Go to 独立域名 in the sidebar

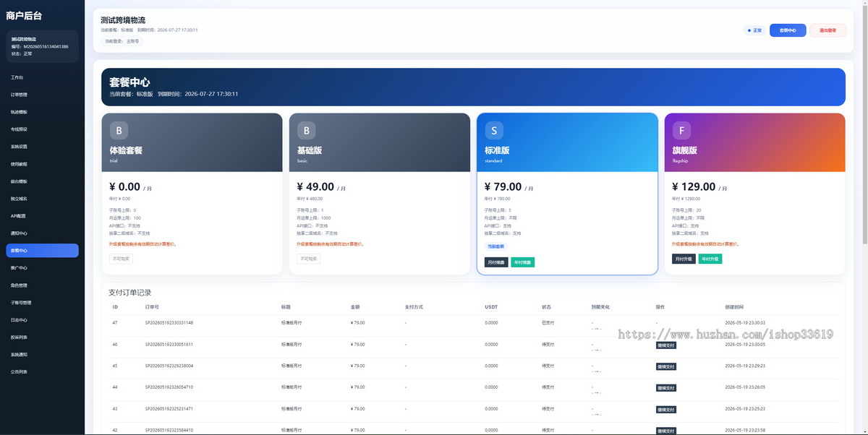(42, 199)
